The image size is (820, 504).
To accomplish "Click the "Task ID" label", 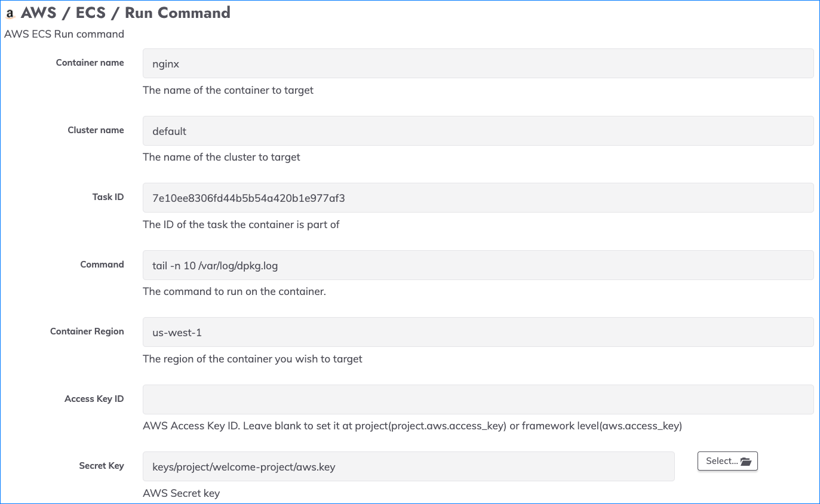I will point(108,197).
